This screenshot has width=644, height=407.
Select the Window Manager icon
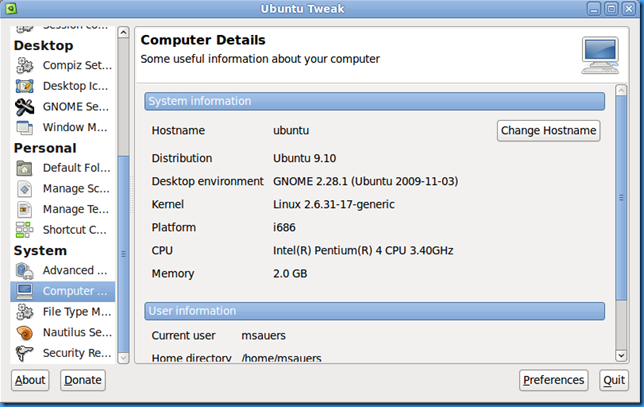25,127
